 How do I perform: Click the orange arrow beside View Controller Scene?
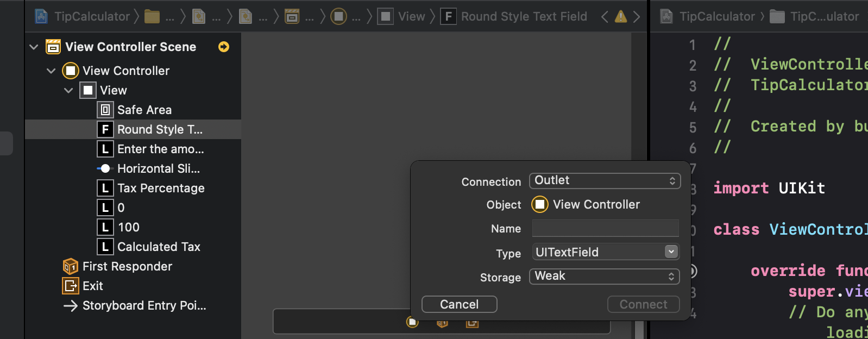223,47
